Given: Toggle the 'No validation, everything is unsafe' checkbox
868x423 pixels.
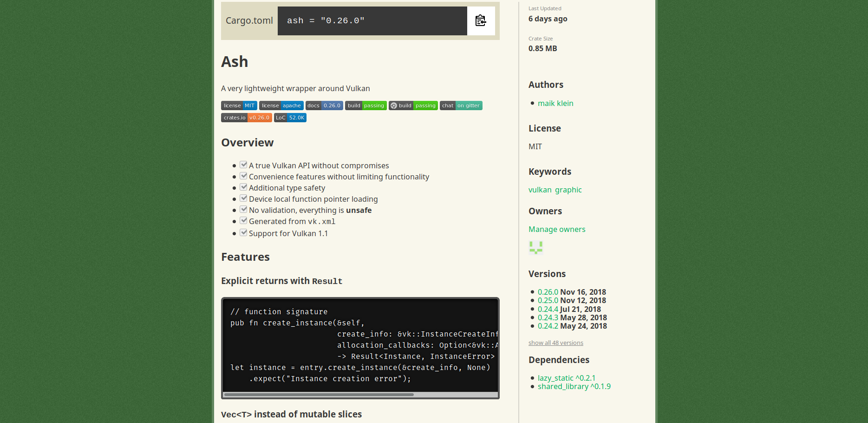Looking at the screenshot, I should pos(243,209).
